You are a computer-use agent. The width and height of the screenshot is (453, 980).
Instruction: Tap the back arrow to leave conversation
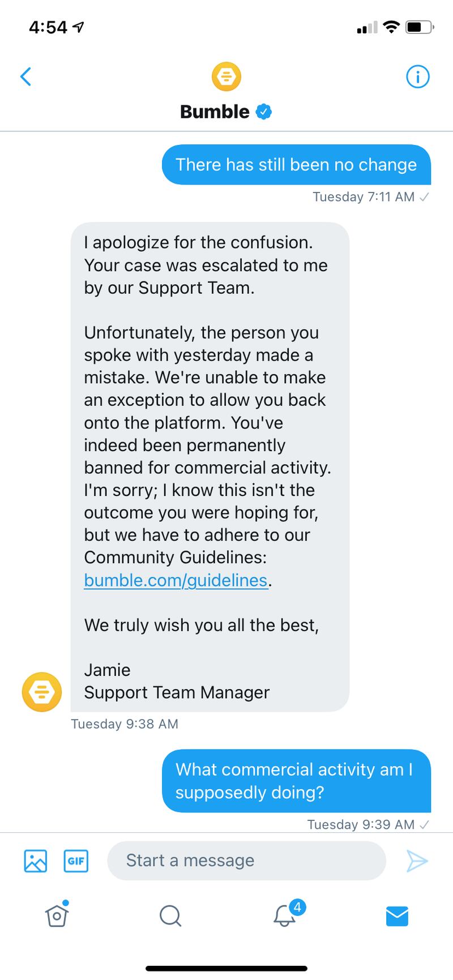click(x=26, y=76)
